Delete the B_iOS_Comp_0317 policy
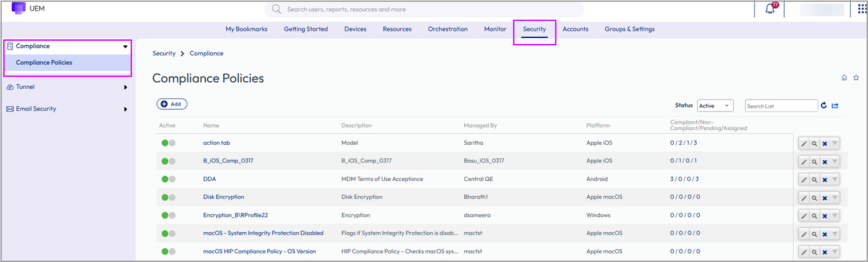 pyautogui.click(x=825, y=162)
